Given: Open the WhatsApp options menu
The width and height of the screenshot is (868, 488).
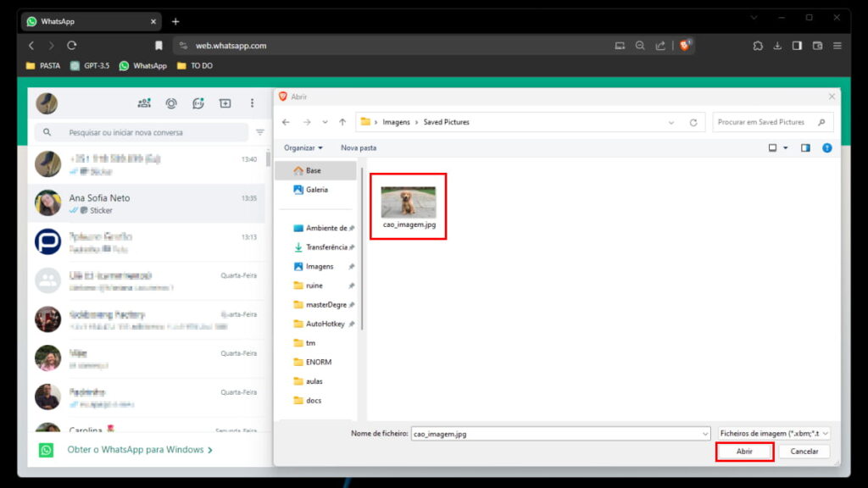Looking at the screenshot, I should pyautogui.click(x=252, y=103).
